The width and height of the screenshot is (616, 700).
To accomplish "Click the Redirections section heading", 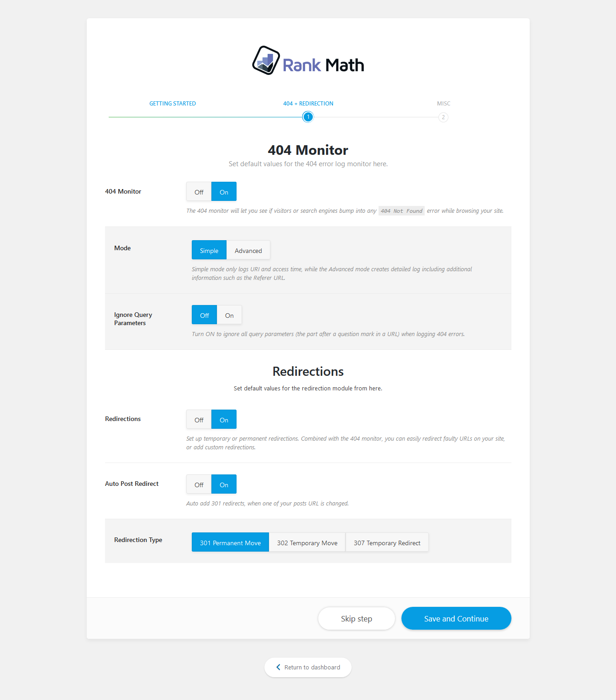I will tap(308, 371).
